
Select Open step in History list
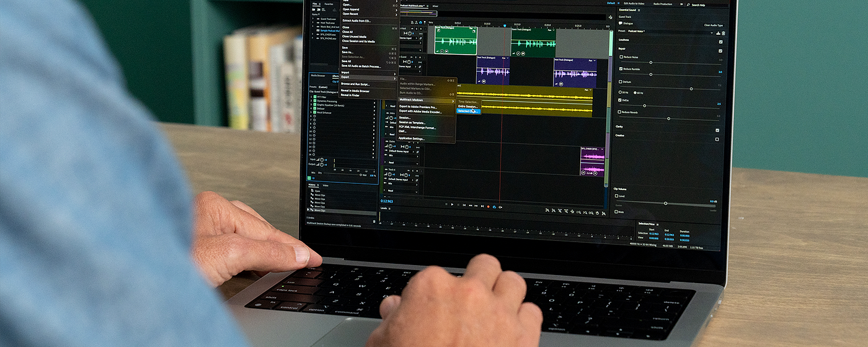(x=318, y=191)
